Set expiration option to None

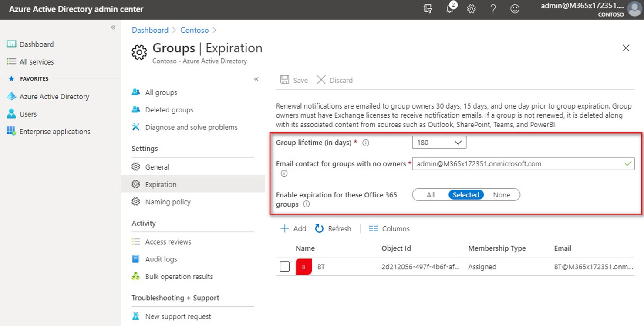502,195
